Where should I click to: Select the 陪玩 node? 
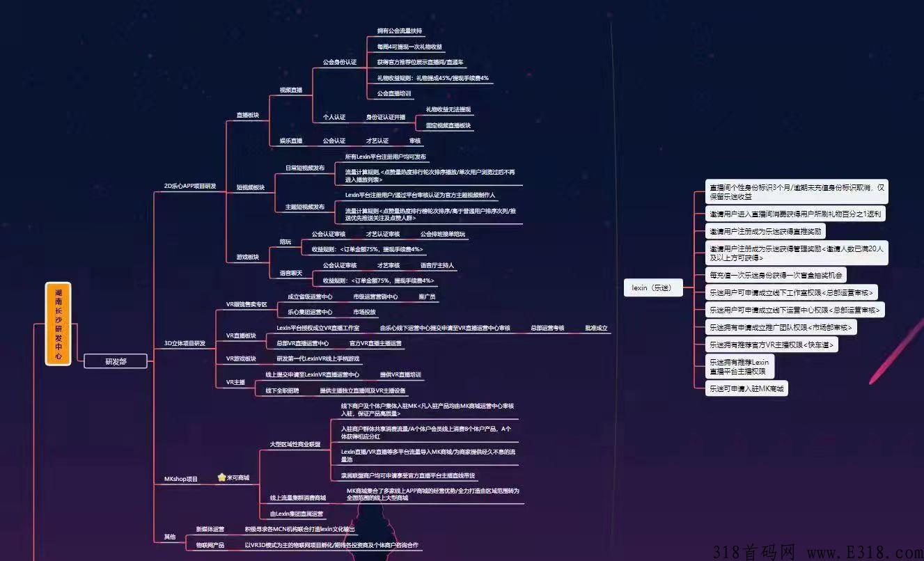[x=285, y=242]
